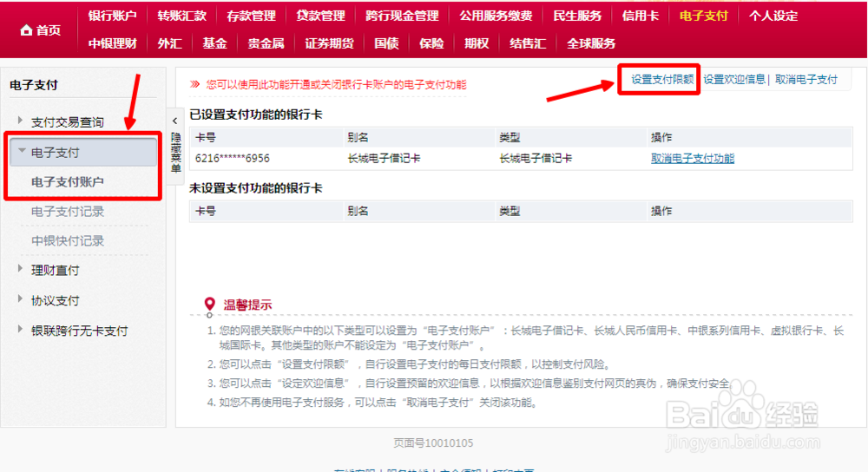Open 中银快付记录 in sidebar

[x=68, y=240]
